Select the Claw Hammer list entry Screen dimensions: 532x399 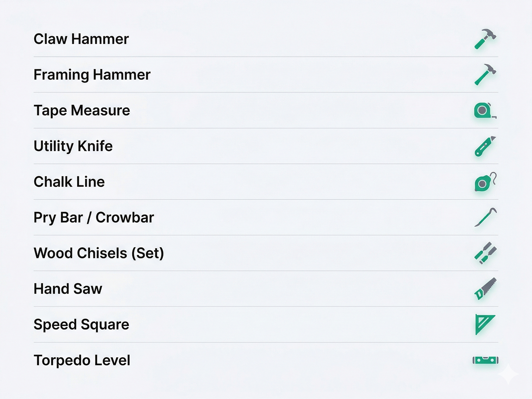(81, 39)
